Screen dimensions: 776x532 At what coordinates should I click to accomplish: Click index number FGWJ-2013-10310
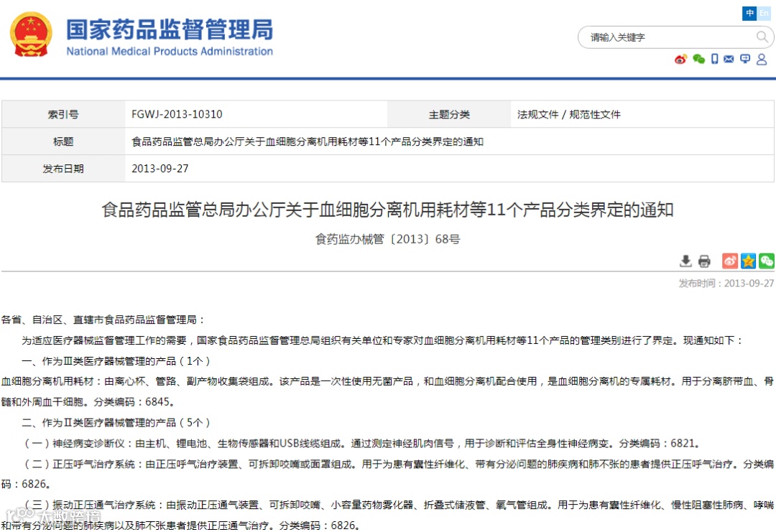pyautogui.click(x=177, y=114)
